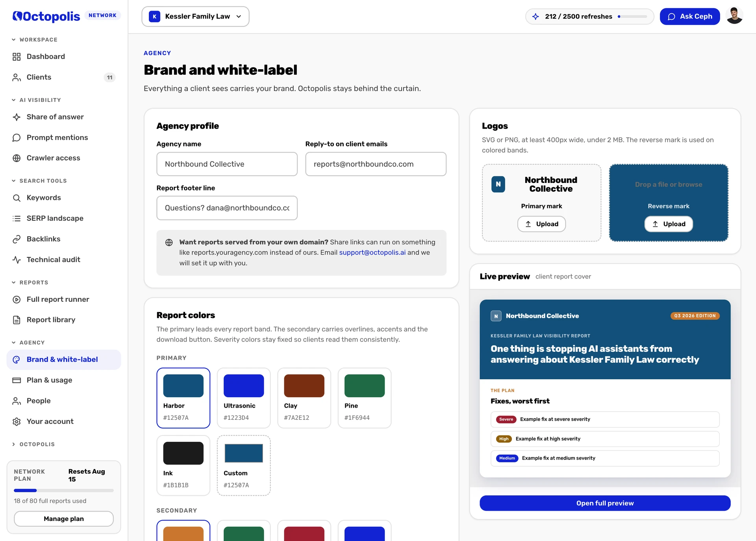Click the Prompt mentions chat bubble icon

tap(17, 138)
